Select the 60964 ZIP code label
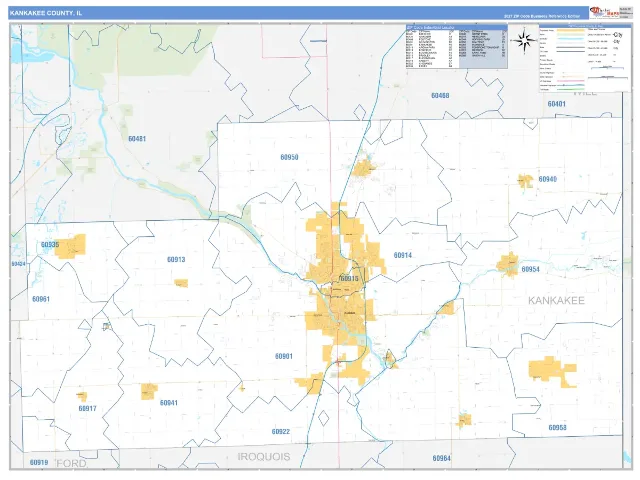This screenshot has height=480, width=640. (442, 458)
